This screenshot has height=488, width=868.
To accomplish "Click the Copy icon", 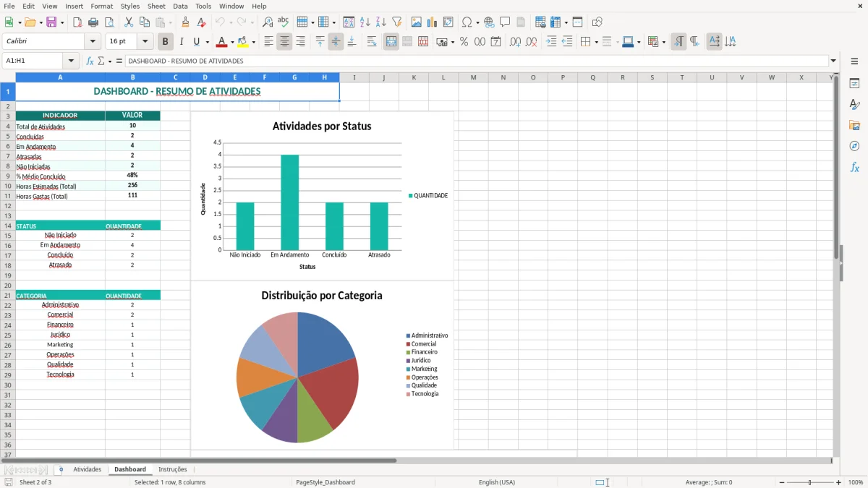I will pos(145,22).
